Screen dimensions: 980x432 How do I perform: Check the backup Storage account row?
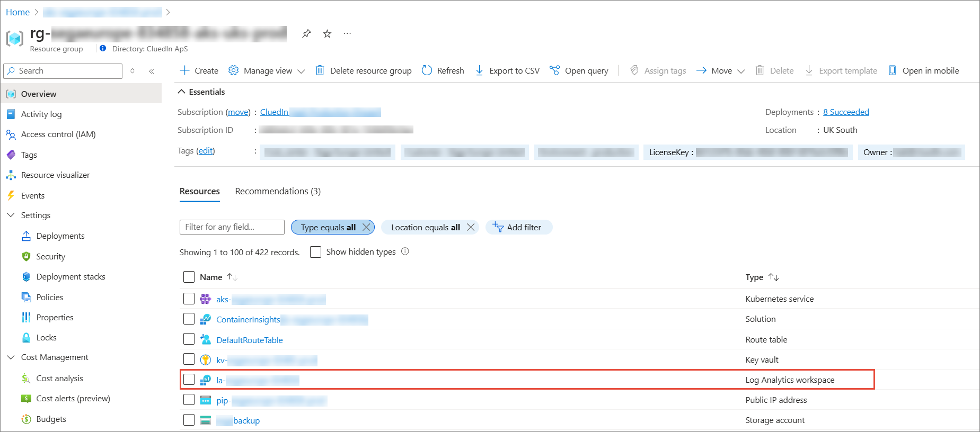(x=189, y=420)
